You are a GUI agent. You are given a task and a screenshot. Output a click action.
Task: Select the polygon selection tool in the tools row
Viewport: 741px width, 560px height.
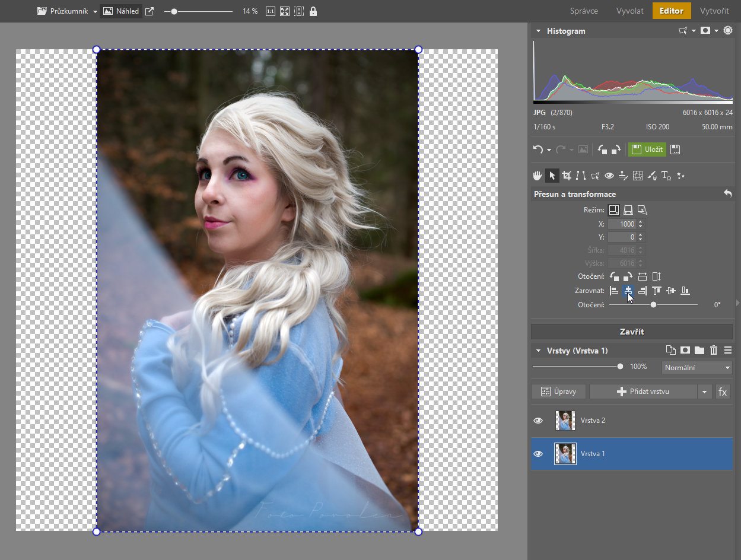tap(595, 176)
